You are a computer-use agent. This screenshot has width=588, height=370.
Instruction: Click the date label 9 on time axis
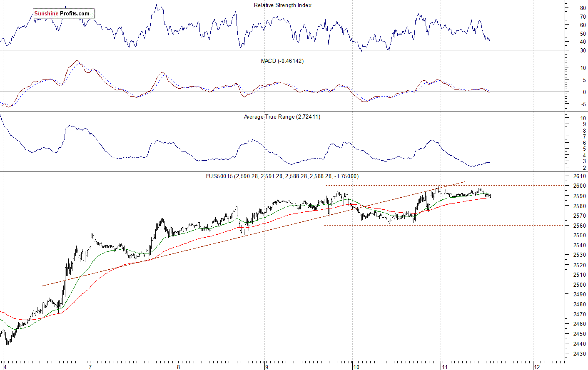tap(267, 367)
